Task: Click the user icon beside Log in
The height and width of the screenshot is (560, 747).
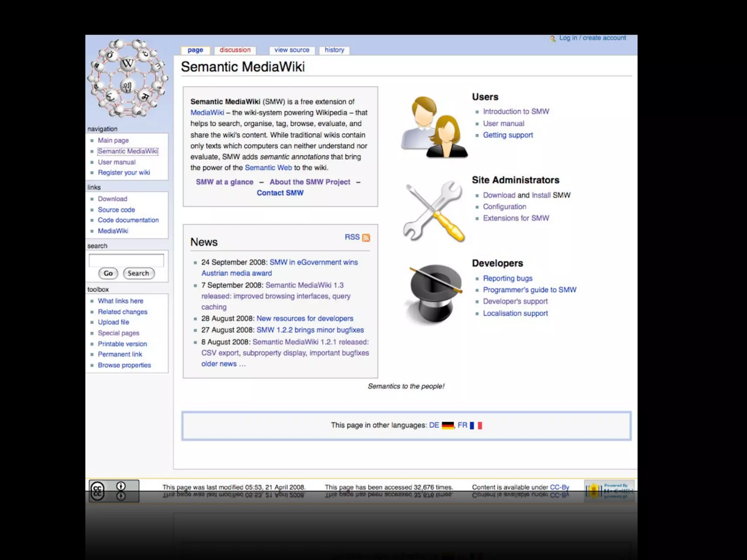Action: point(553,38)
